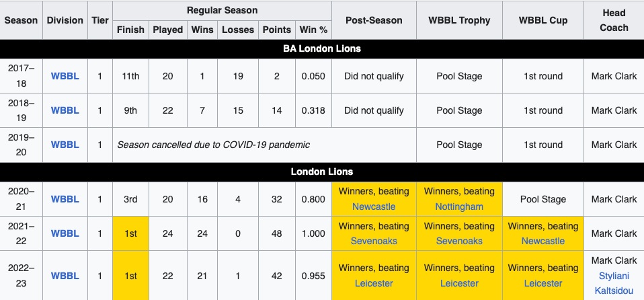Viewport: 644px width, 300px height.
Task: Select the Win % column header
Action: coord(313,30)
